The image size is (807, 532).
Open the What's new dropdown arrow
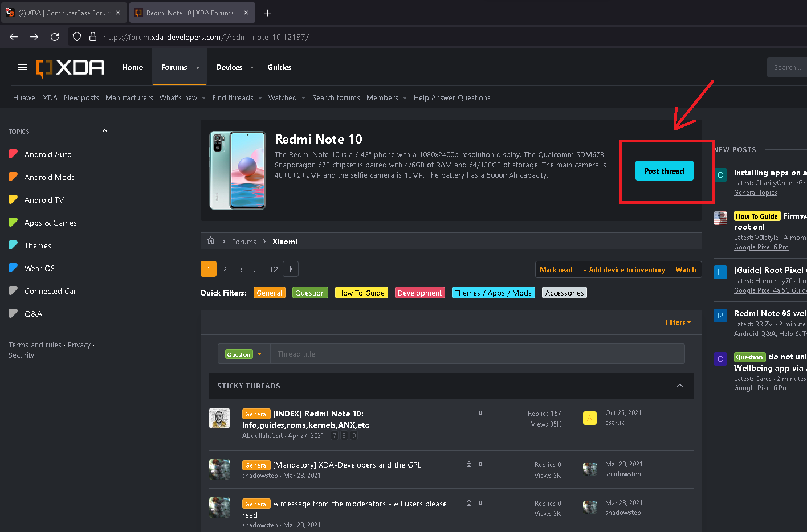click(203, 98)
